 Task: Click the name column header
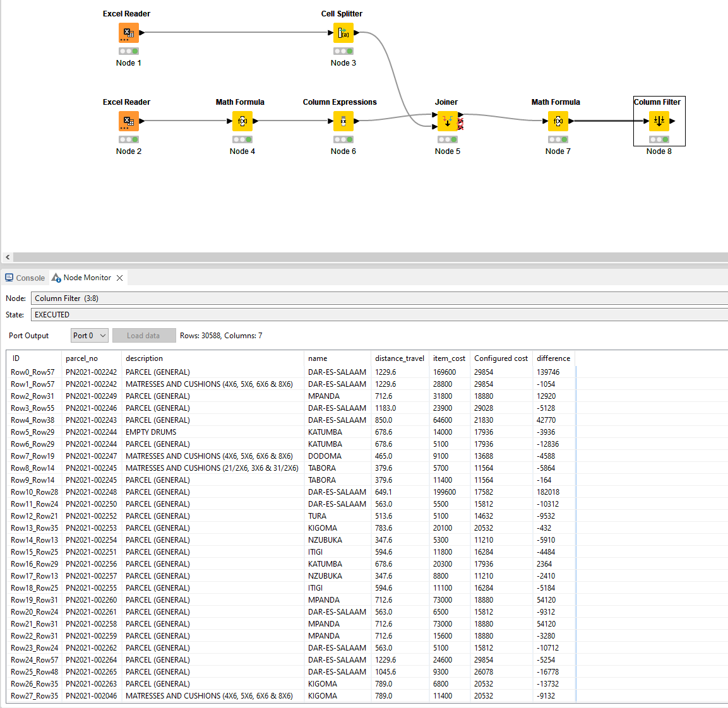(338, 358)
